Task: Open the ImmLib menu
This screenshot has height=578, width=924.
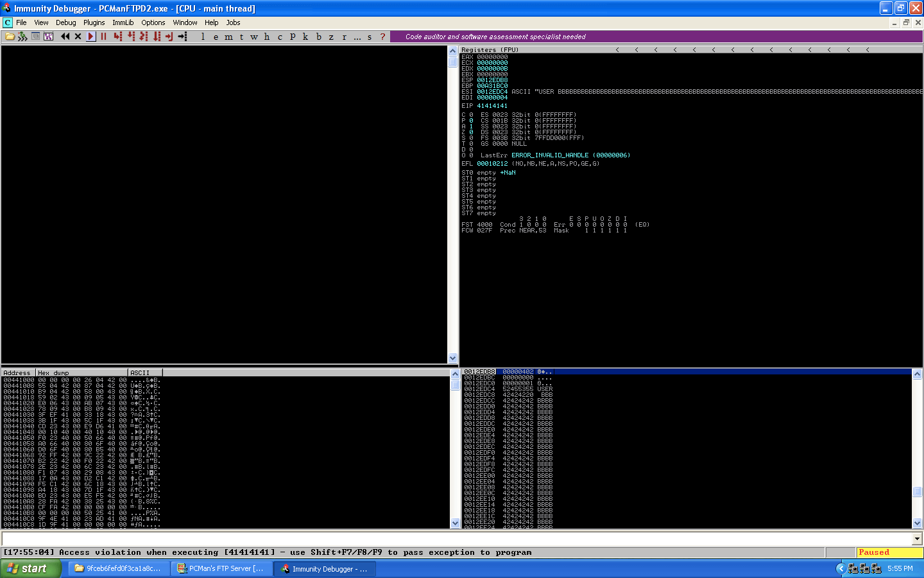Action: coord(123,22)
